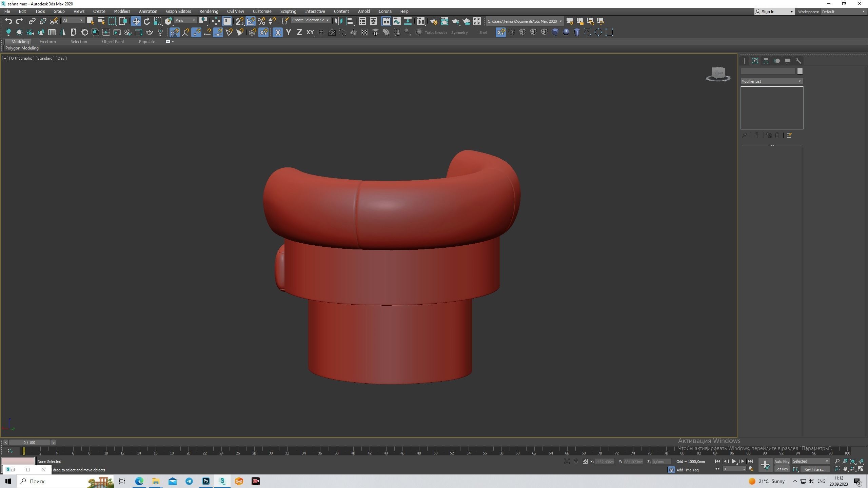Open the Selected key filter dropdown
Image resolution: width=868 pixels, height=488 pixels.
coord(811,461)
